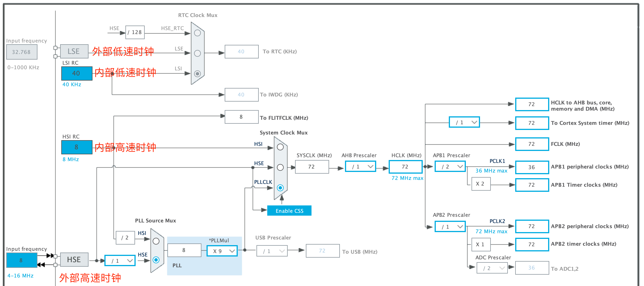
Task: Click the 'PLL Source Mux' title
Action: (x=155, y=221)
